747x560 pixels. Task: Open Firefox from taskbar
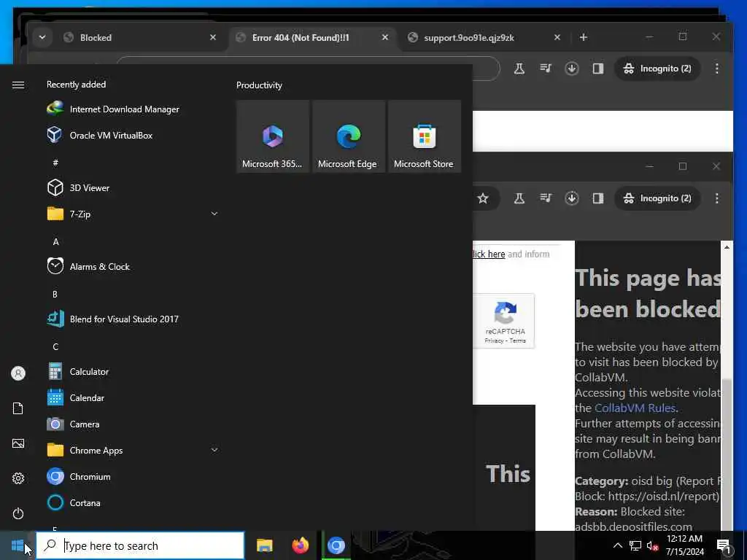(x=300, y=545)
